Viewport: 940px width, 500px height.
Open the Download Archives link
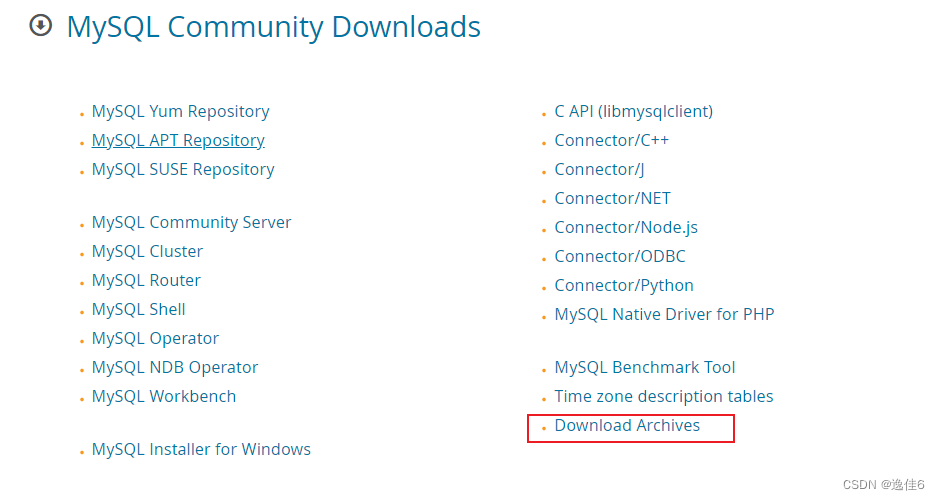627,426
